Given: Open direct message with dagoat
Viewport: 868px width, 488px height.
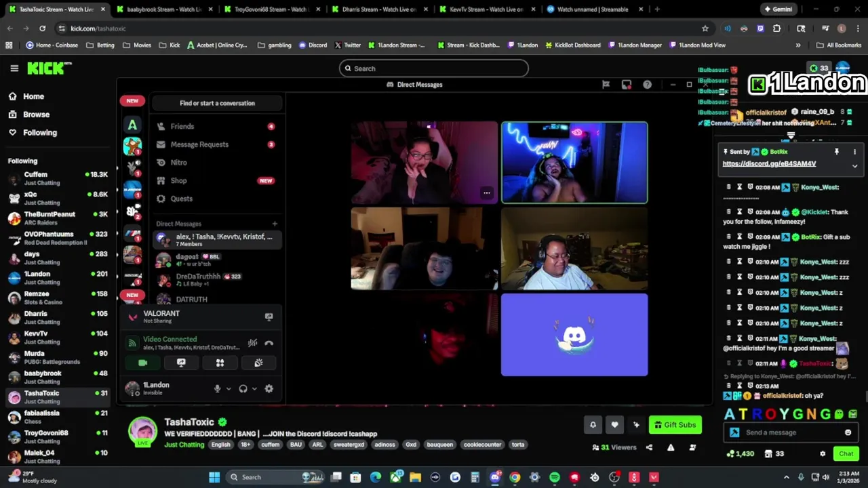Looking at the screenshot, I should pos(216,260).
